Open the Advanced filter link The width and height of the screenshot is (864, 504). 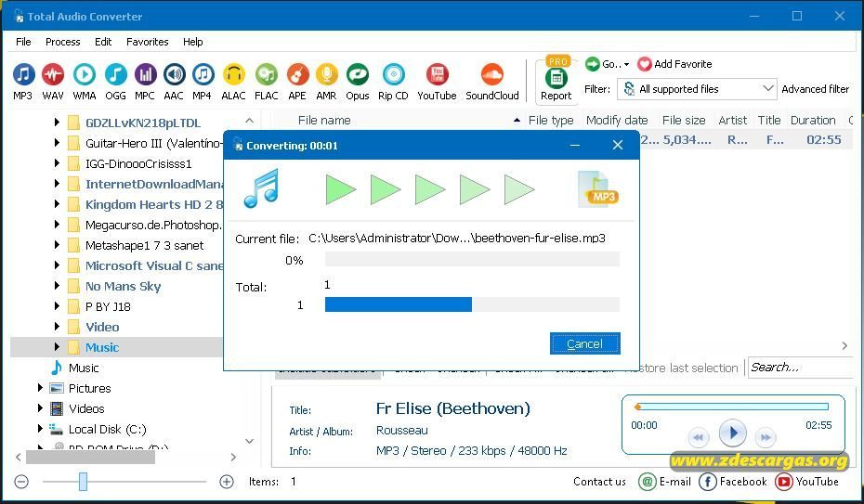[x=816, y=88]
